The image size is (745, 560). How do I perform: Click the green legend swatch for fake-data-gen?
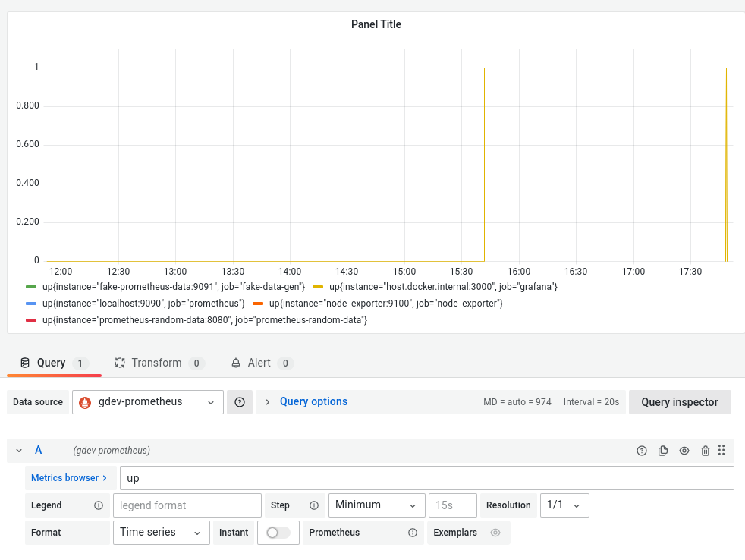click(x=31, y=287)
